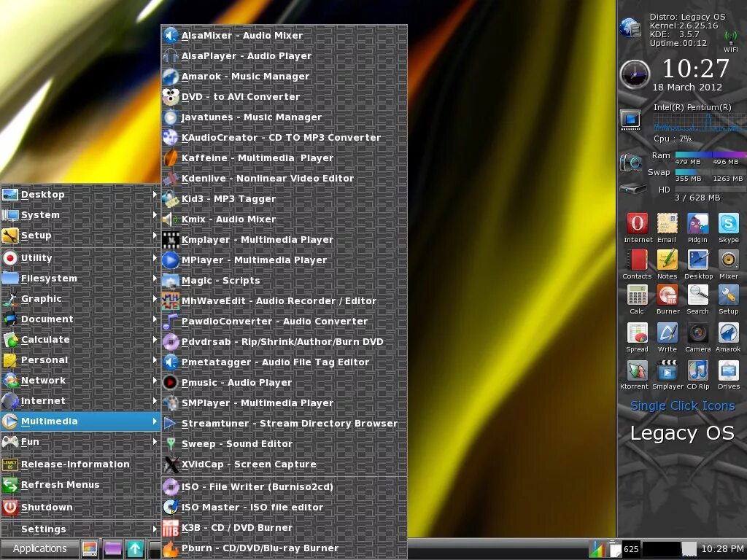
Task: Open the Ktorrent icon
Action: coord(638,370)
